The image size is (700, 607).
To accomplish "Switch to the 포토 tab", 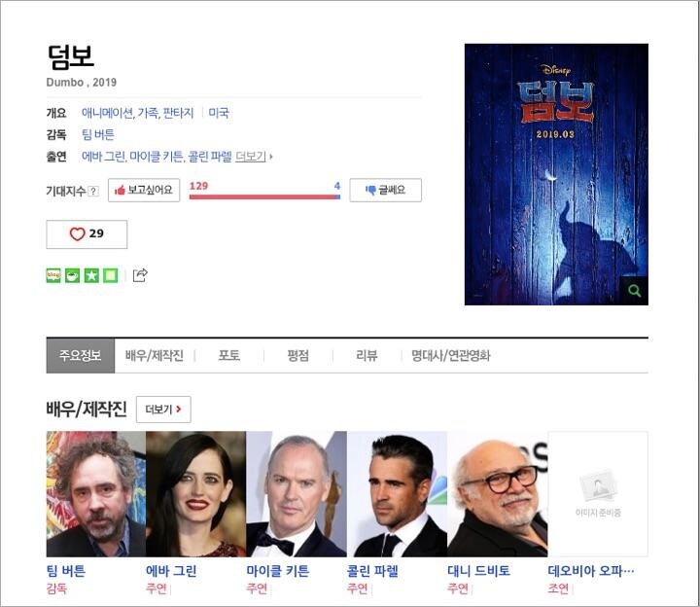I will click(x=229, y=355).
